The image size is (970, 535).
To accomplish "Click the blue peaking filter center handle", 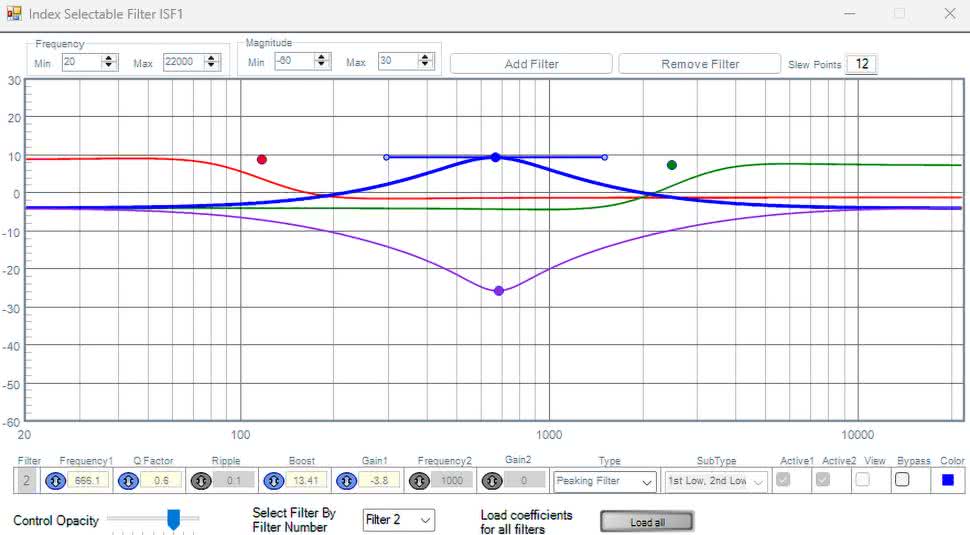I will [x=495, y=157].
